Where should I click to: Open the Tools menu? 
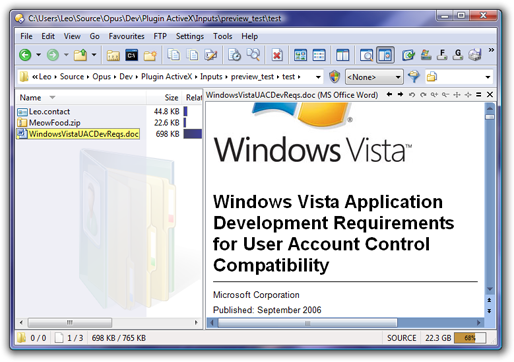223,36
